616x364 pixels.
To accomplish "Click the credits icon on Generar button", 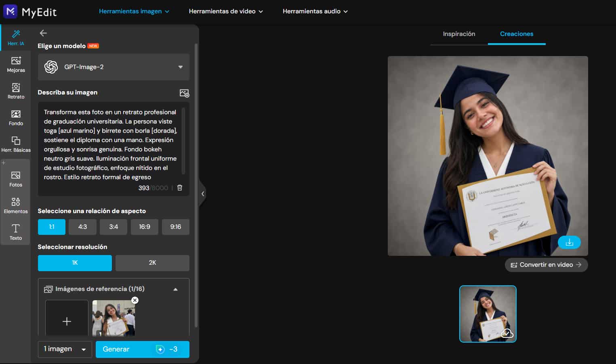I will (x=160, y=349).
